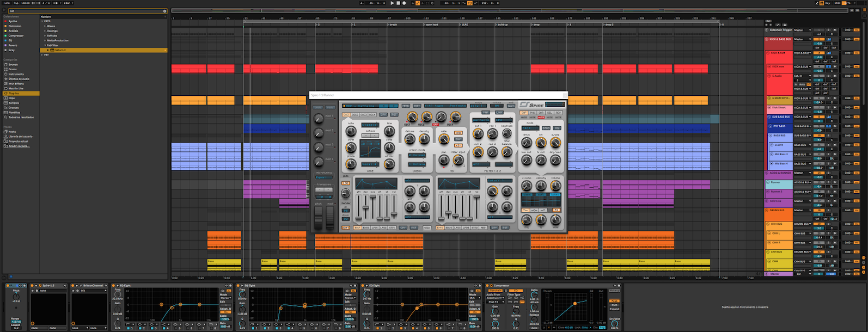The image size is (868, 332).
Task: Toggle the Link button
Action: [x=7, y=3]
